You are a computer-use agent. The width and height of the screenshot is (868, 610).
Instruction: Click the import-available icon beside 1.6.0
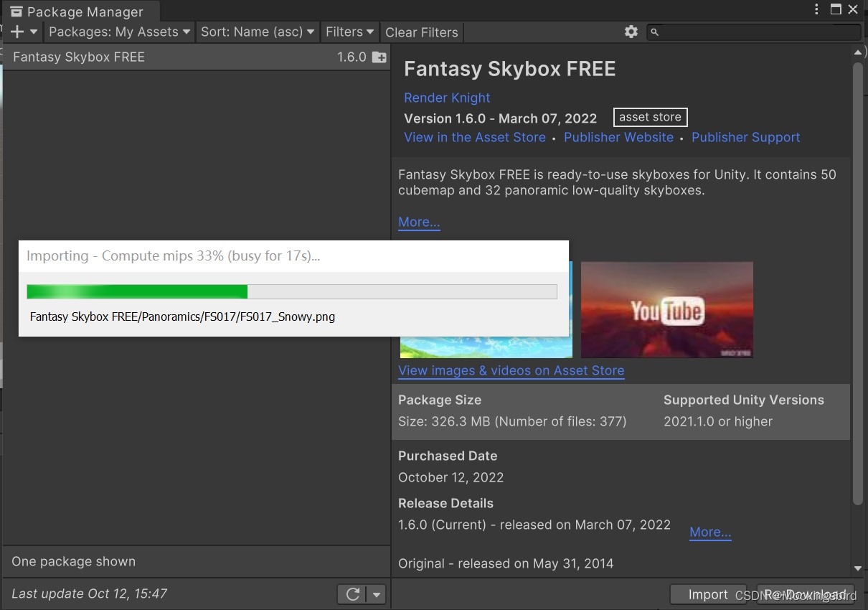(x=379, y=57)
